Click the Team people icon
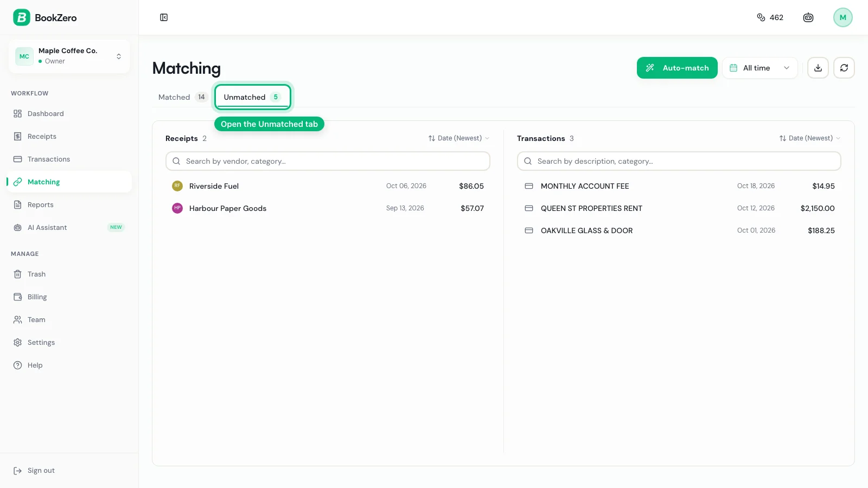 pos(17,319)
